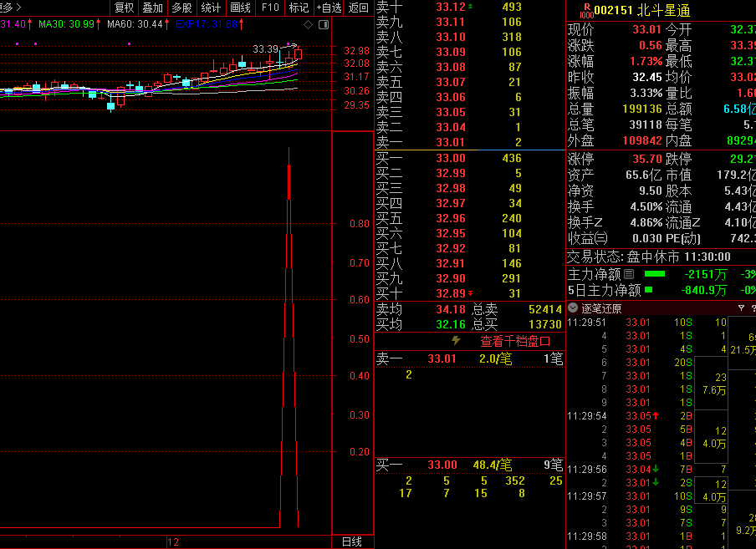Click the diamond icon above the K-line chart
Image resolution: width=756 pixels, height=549 pixels.
pos(308,25)
